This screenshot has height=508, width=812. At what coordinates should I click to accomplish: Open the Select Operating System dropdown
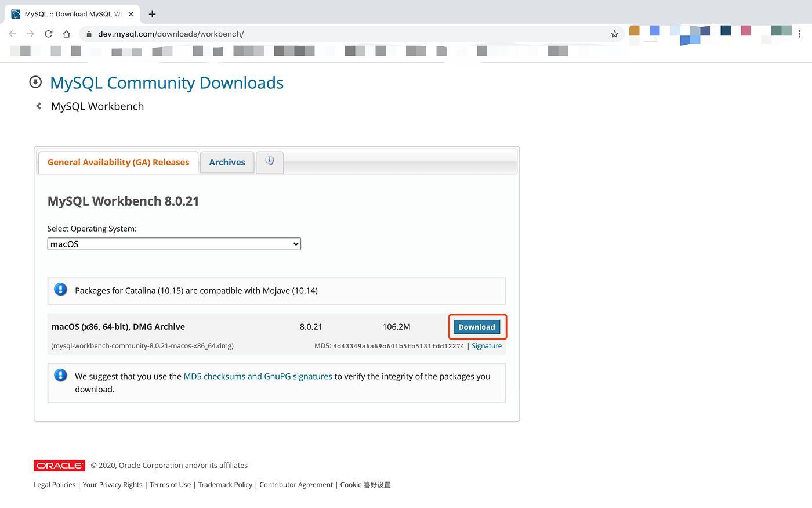click(x=174, y=244)
